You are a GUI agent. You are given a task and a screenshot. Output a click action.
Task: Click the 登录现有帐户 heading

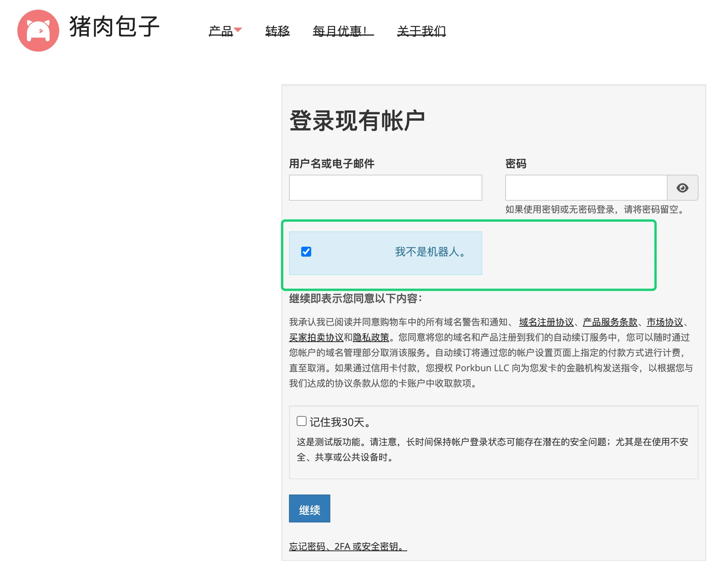pyautogui.click(x=357, y=121)
